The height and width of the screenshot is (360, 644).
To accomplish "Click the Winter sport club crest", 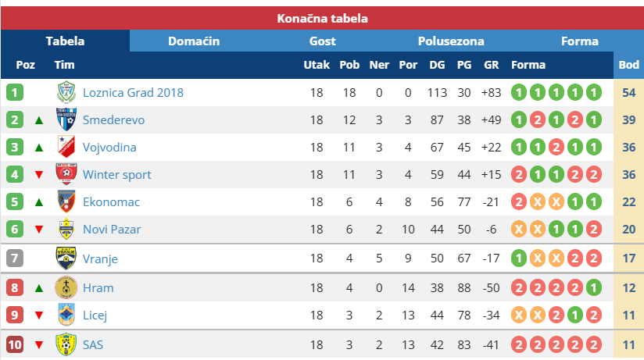I will click(x=66, y=175).
